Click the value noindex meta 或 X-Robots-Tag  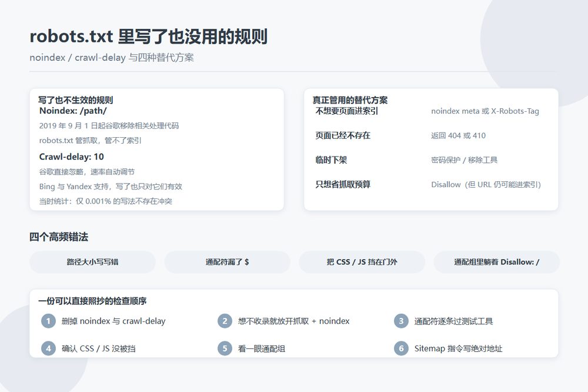(485, 111)
